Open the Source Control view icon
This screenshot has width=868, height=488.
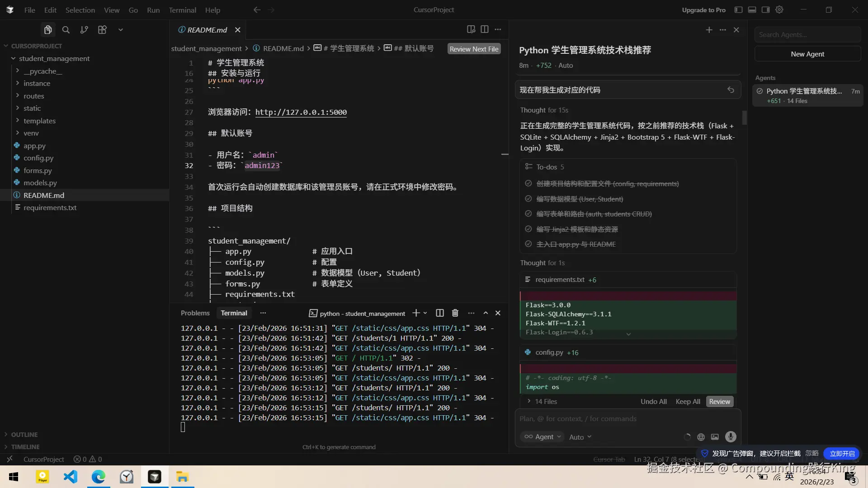click(x=84, y=30)
